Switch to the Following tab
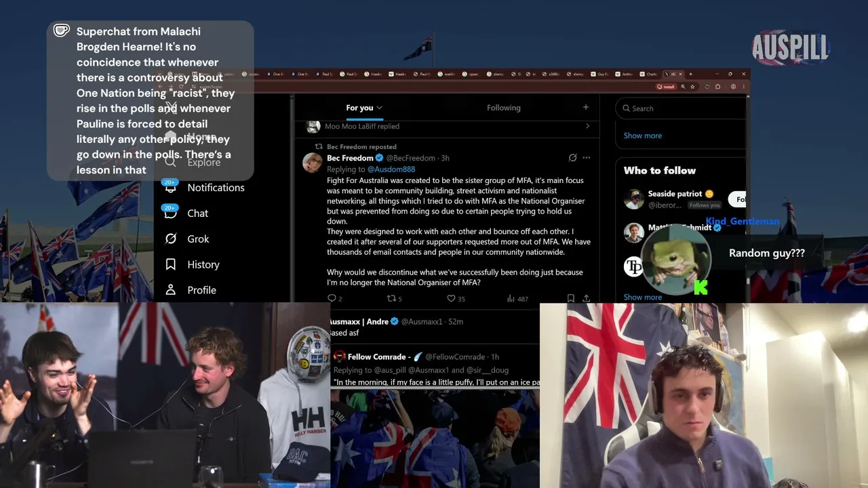868x488 pixels. point(504,108)
